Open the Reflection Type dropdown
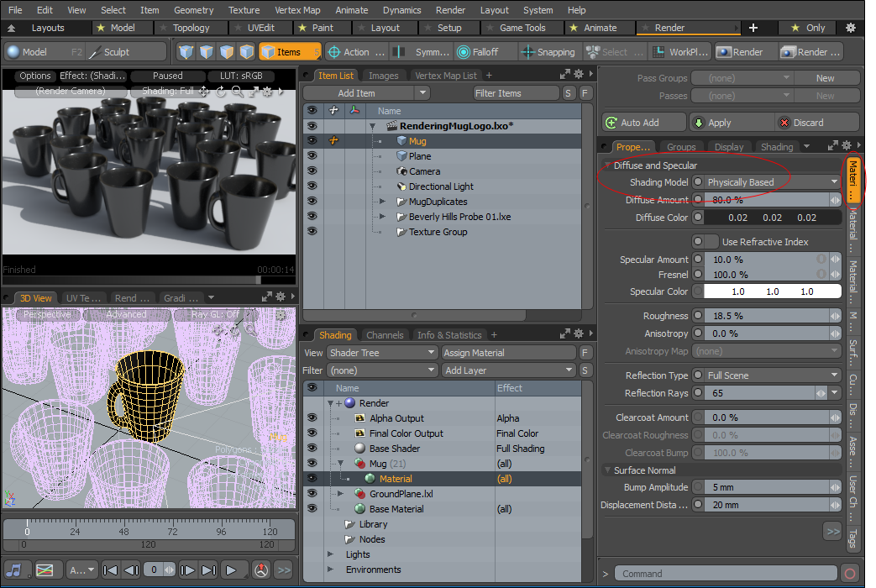The width and height of the screenshot is (876, 588). point(772,375)
